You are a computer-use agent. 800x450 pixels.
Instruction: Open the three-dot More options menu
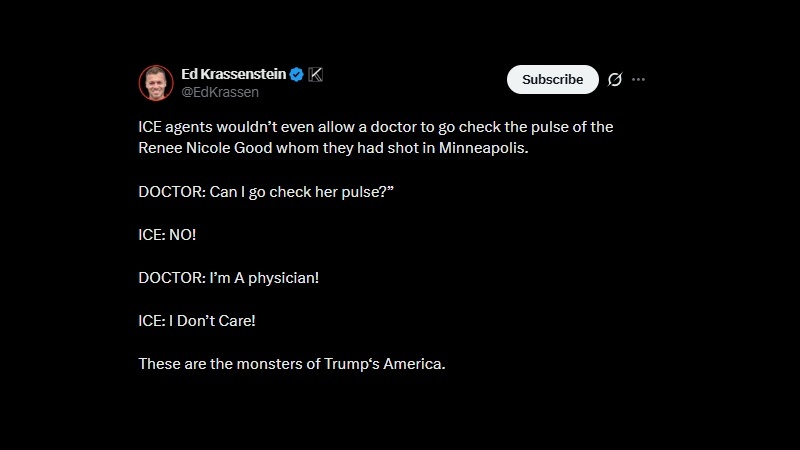639,80
